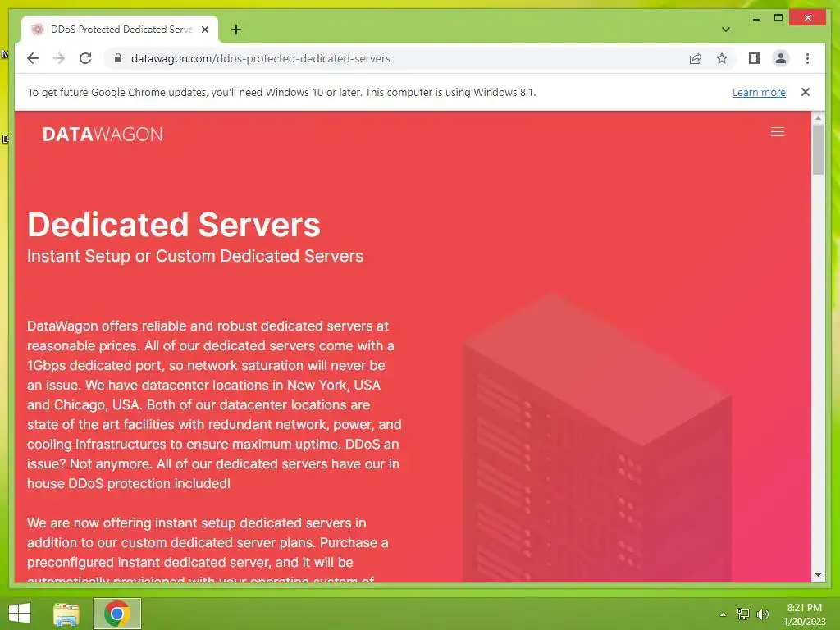Open the network status tray icon
The image size is (840, 630).
tap(743, 614)
